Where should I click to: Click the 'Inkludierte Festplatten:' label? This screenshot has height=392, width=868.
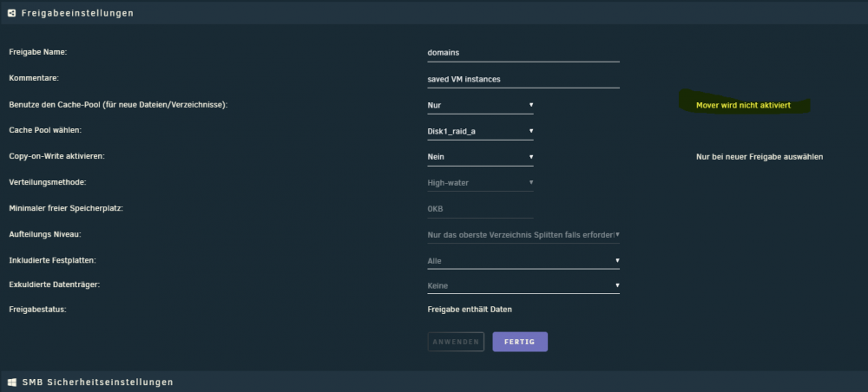coord(53,260)
